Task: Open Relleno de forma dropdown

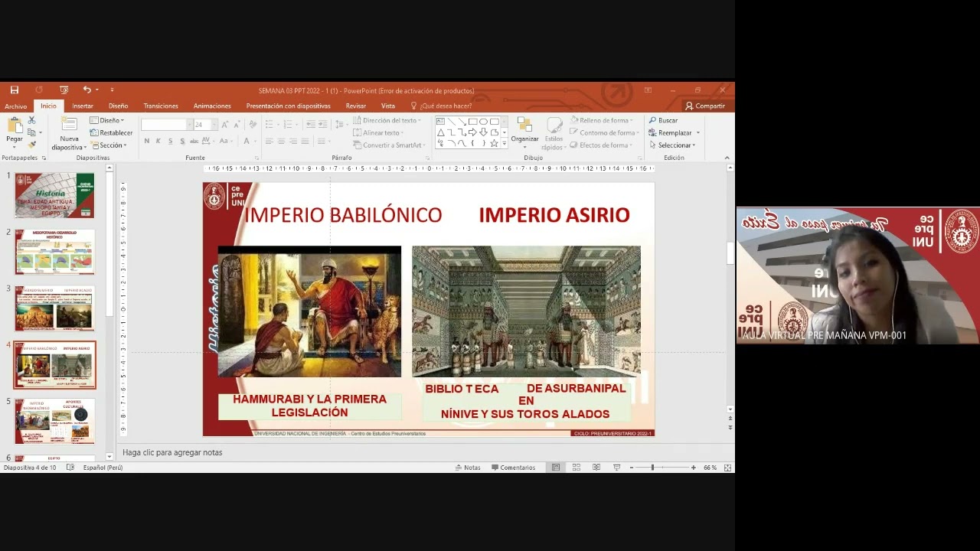Action: pos(602,120)
